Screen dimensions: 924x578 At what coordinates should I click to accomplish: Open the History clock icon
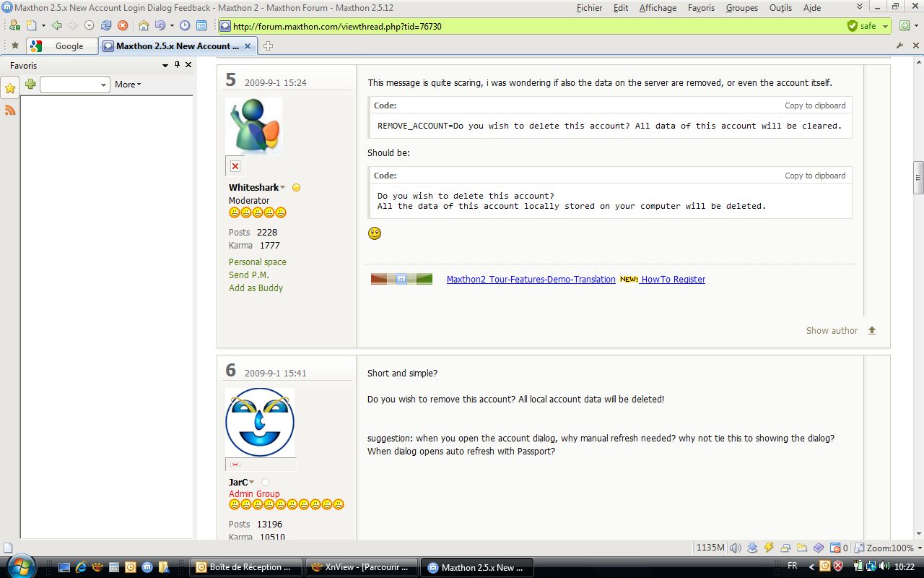[x=185, y=25]
